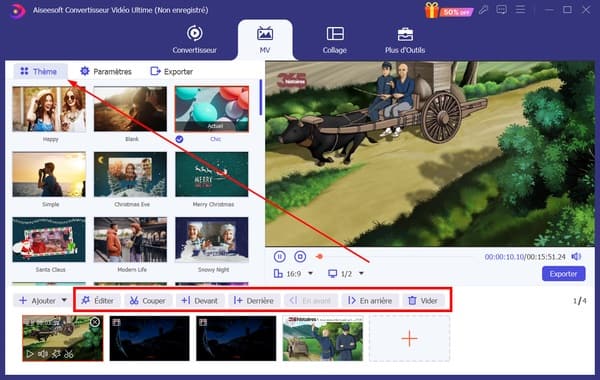Screen dimensions: 600x380
Task: Pick the Merry Christmas theme
Action: click(x=212, y=175)
